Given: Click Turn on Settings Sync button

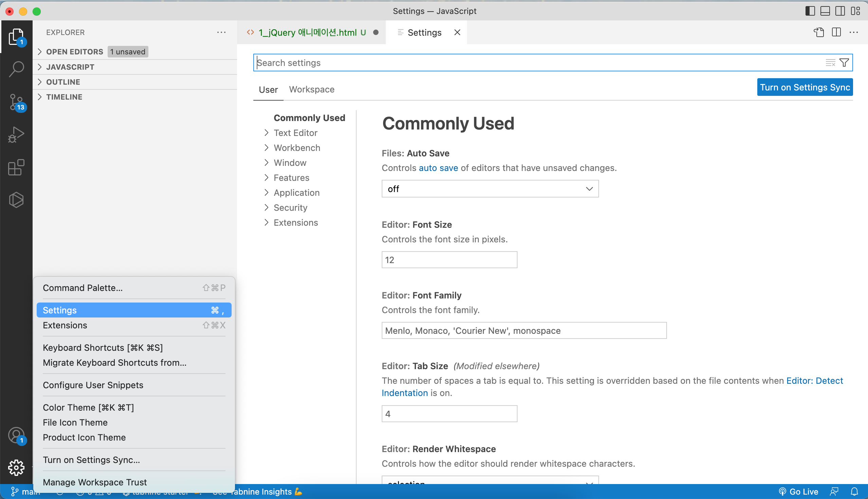Looking at the screenshot, I should click(x=804, y=87).
